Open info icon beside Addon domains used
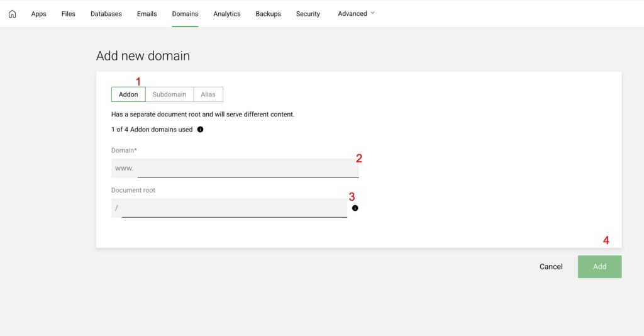This screenshot has height=336, width=644. (x=200, y=130)
